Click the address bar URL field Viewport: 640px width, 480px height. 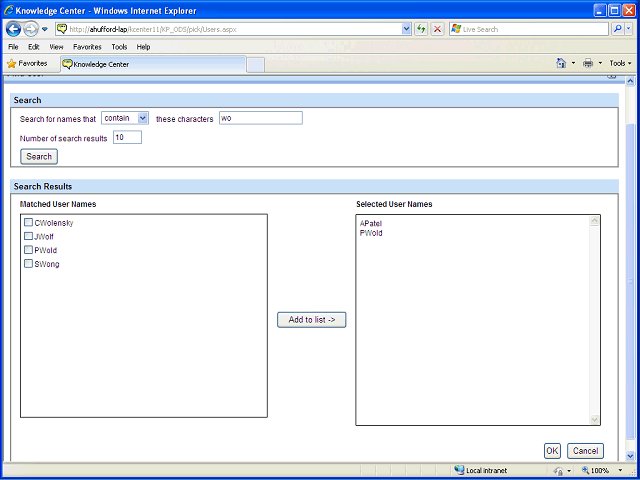coord(233,29)
